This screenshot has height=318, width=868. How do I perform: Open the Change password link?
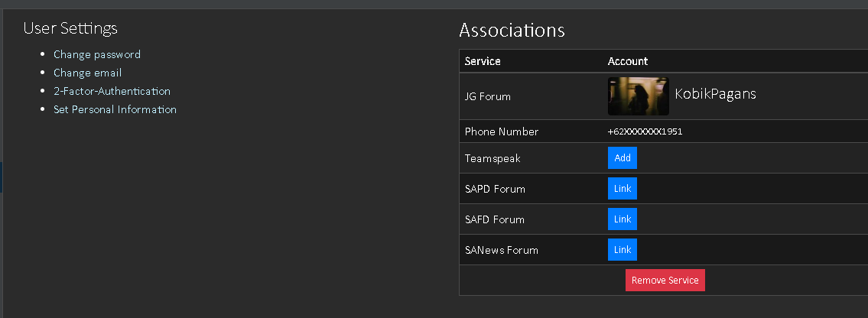(97, 54)
